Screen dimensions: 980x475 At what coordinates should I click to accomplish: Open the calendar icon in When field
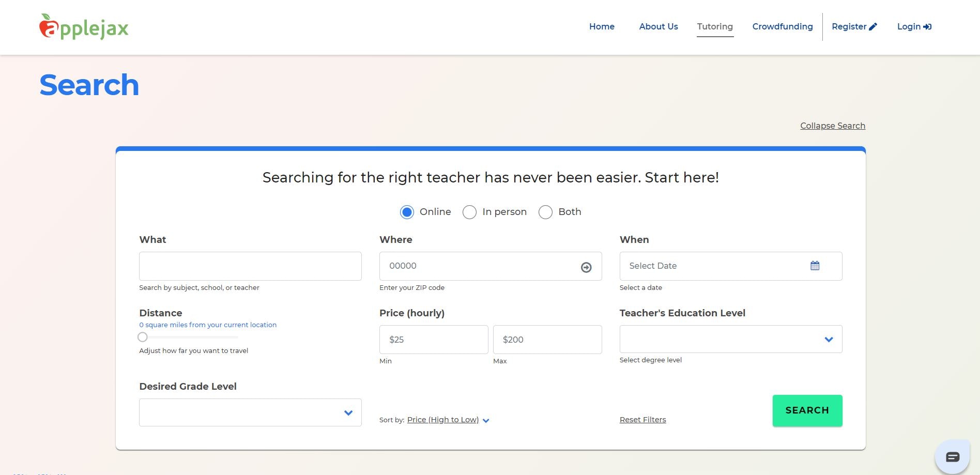[x=815, y=266]
